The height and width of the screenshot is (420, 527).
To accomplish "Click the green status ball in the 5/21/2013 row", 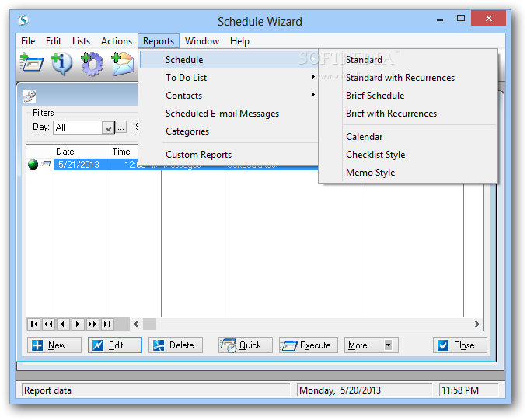I will [x=33, y=164].
